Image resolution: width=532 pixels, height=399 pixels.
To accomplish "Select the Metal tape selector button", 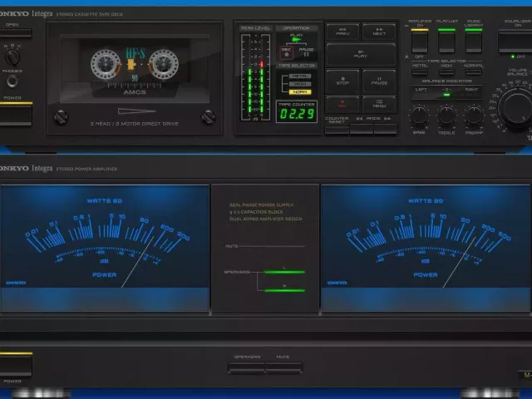I will 421,71.
